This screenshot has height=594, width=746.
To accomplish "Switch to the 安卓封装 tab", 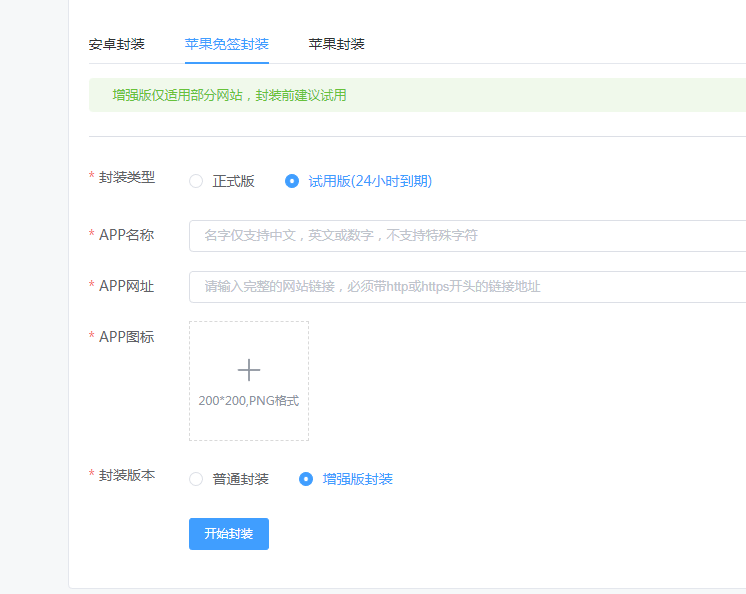I will pos(117,44).
